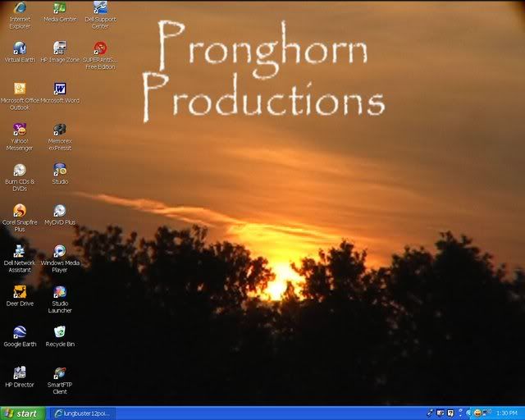The image size is (525, 420).
Task: Select the Studio desktop icon
Action: tap(60, 175)
